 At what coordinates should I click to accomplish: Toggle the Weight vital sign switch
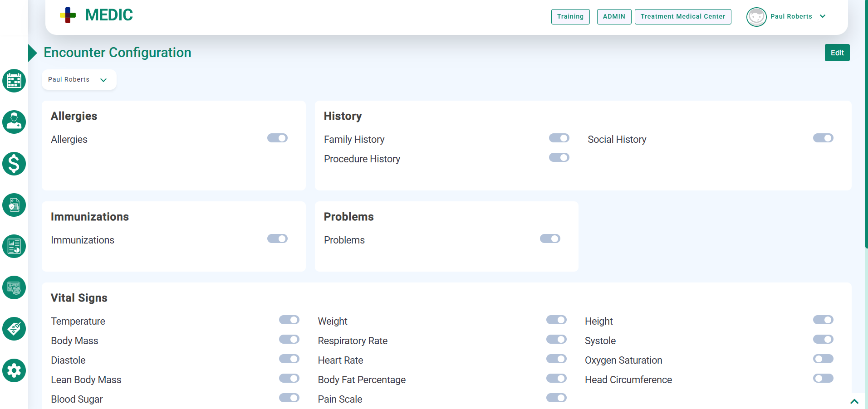tap(556, 320)
